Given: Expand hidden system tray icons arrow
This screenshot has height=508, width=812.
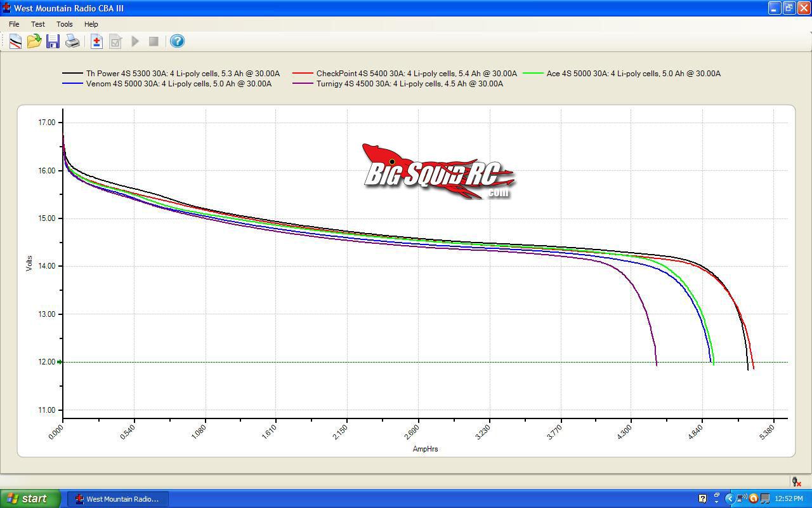Looking at the screenshot, I should pos(730,498).
